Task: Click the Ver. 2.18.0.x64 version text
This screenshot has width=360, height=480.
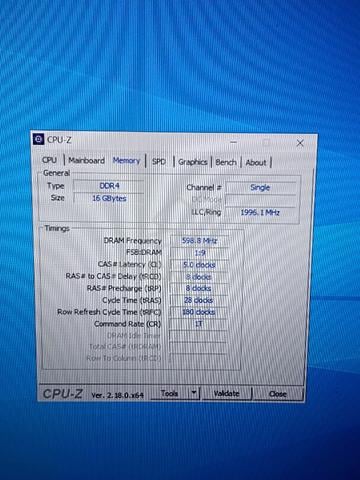Action: coord(117,395)
